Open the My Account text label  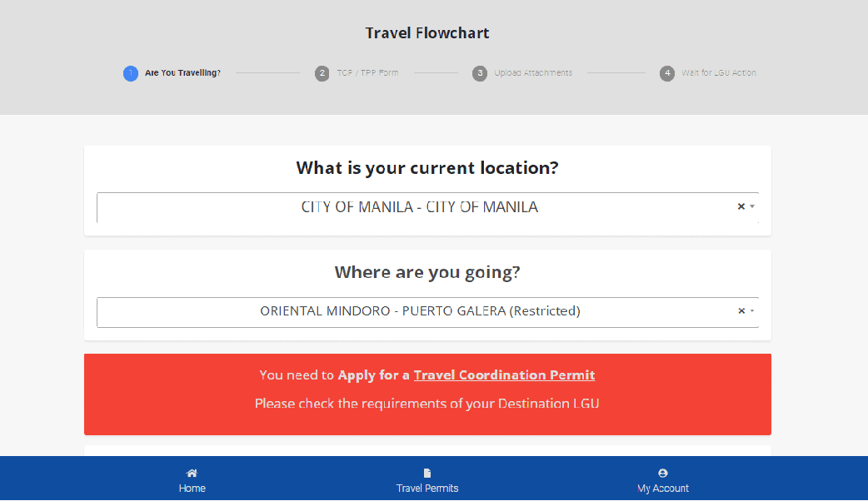click(x=663, y=489)
